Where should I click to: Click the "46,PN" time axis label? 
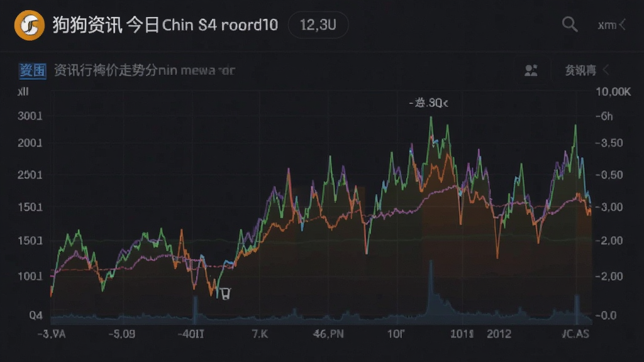pyautogui.click(x=328, y=334)
